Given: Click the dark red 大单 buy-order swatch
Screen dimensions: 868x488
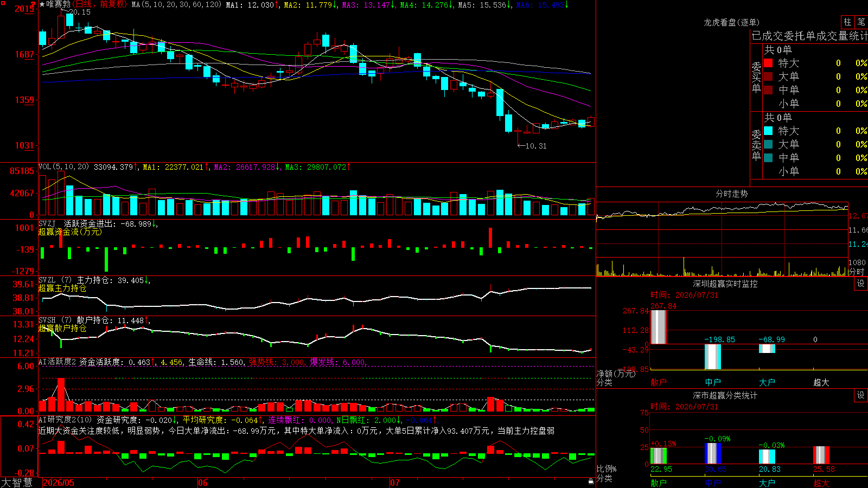Looking at the screenshot, I should tap(768, 76).
